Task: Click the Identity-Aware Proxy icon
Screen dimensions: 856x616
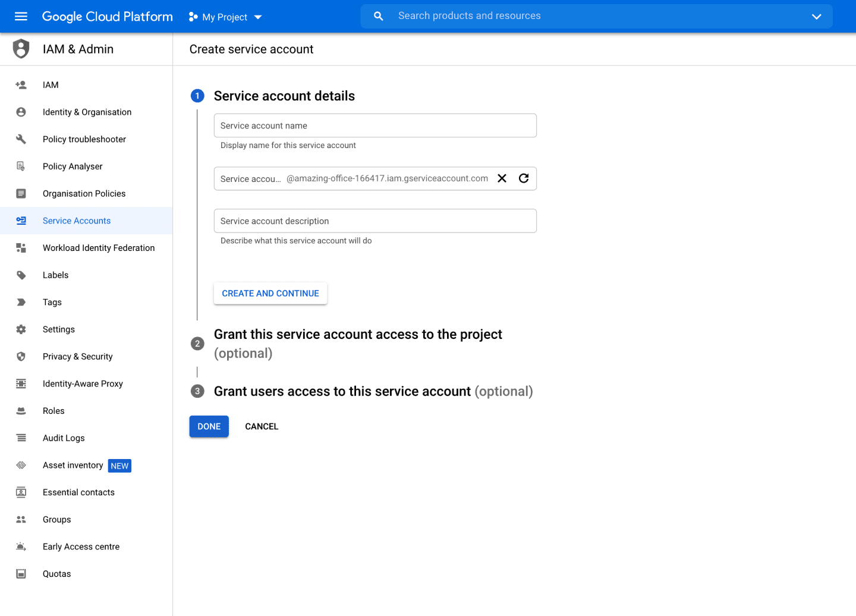Action: pyautogui.click(x=21, y=384)
